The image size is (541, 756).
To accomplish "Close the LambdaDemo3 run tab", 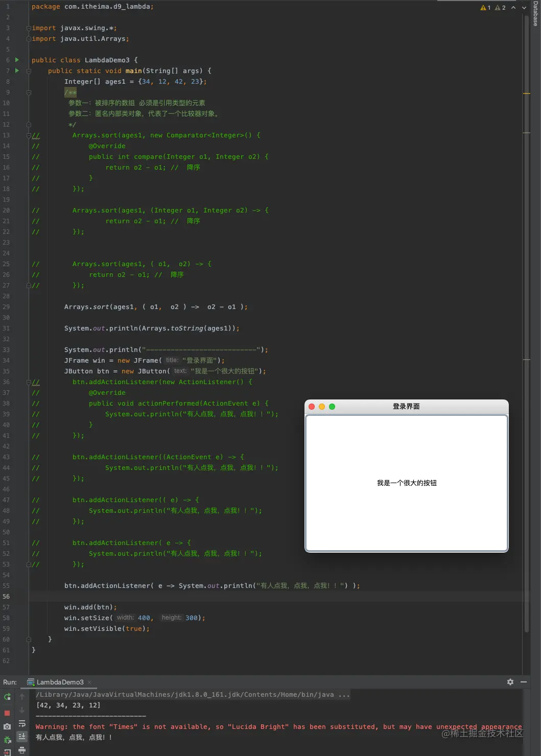I will 89,682.
